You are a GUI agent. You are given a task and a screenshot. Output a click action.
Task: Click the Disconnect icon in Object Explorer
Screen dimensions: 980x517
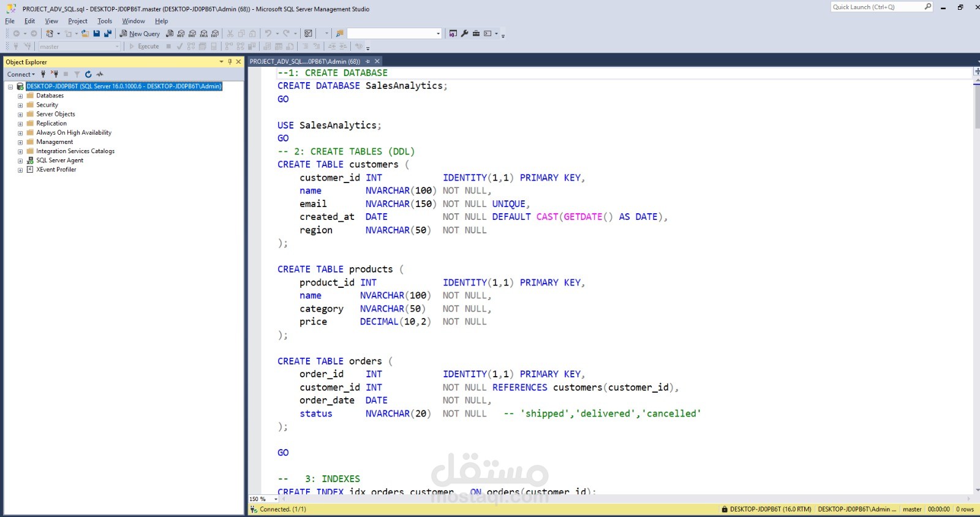click(x=54, y=74)
